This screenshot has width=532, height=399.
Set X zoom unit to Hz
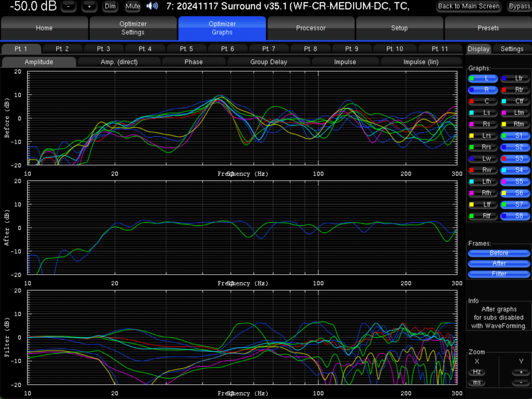click(x=477, y=372)
